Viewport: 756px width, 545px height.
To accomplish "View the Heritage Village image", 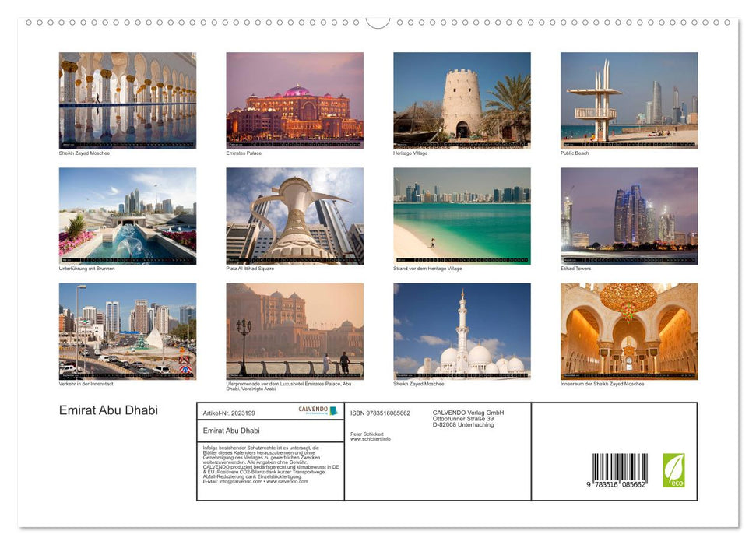I will click(462, 100).
